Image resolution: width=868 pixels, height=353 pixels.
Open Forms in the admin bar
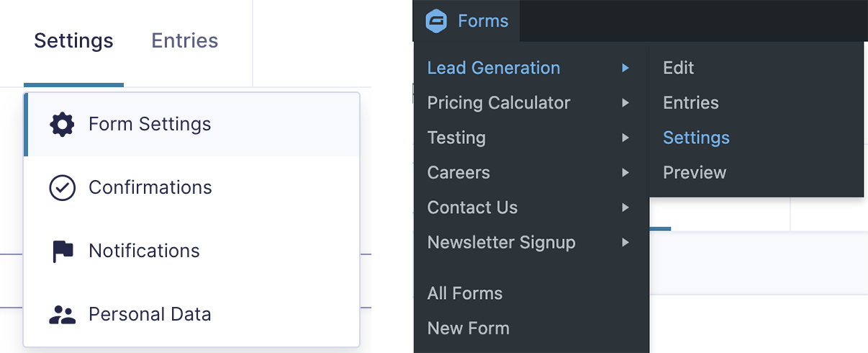click(482, 21)
